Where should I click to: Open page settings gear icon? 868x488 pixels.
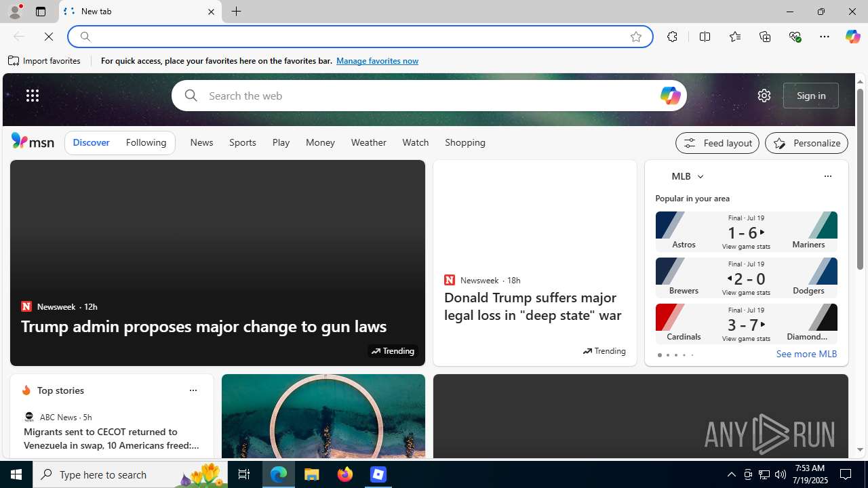tap(764, 96)
